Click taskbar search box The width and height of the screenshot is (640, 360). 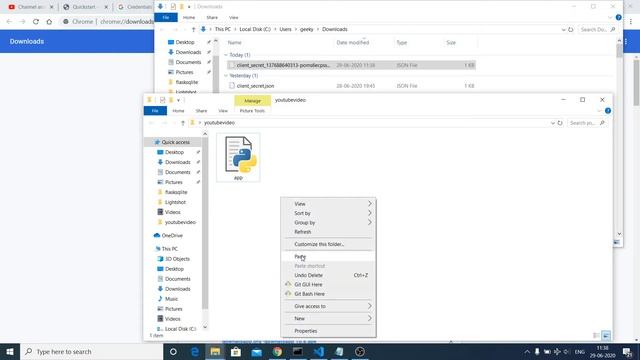91,351
